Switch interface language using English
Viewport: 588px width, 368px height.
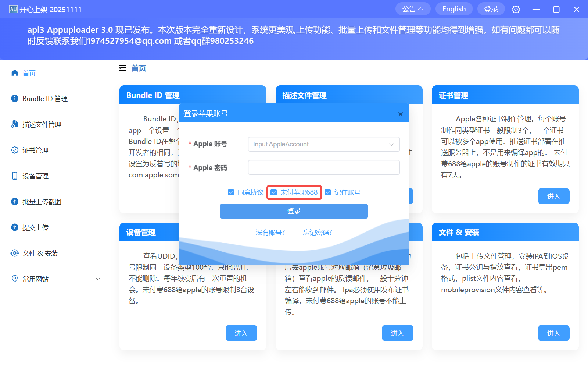454,8
